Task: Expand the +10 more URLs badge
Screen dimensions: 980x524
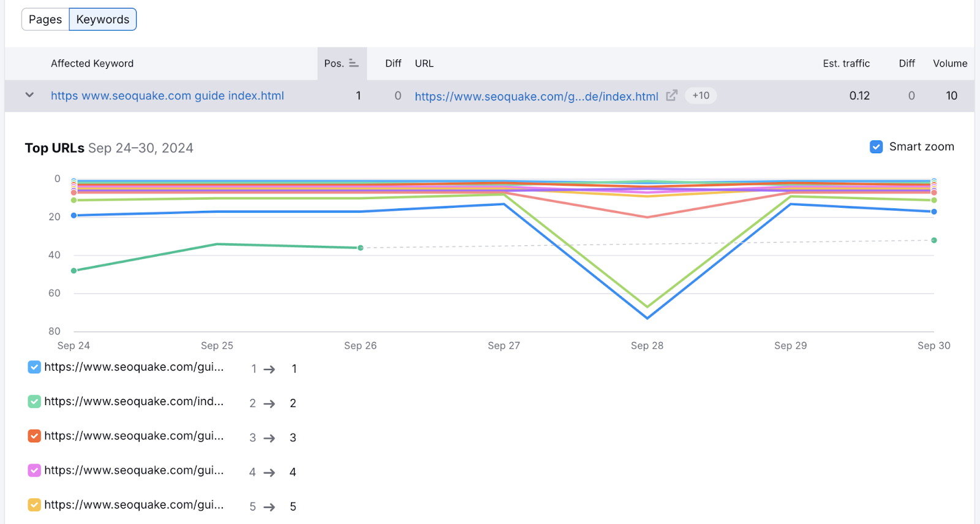Action: pos(701,96)
